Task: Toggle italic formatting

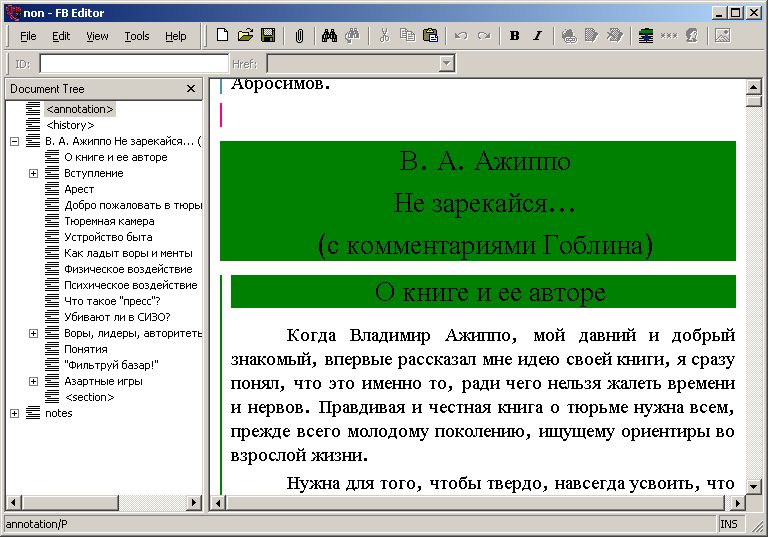Action: coord(537,35)
